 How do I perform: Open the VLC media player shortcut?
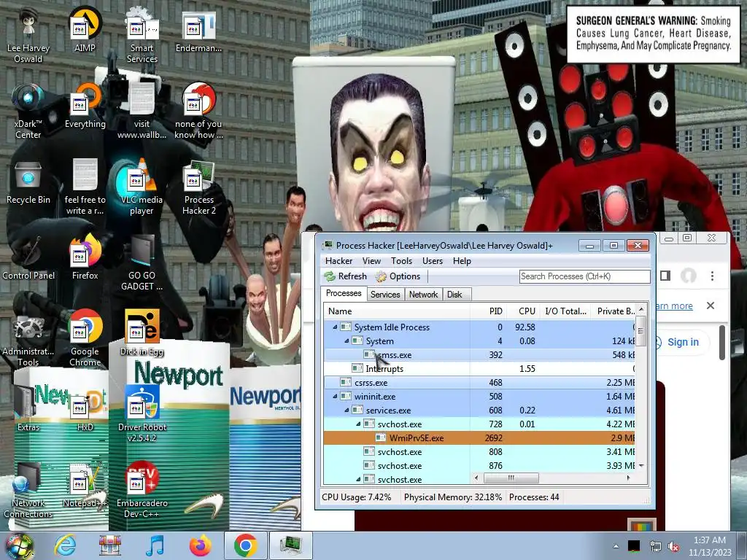coord(142,187)
